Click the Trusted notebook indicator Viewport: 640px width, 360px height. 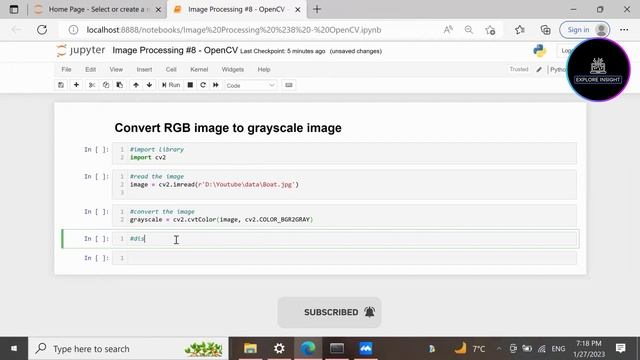pyautogui.click(x=519, y=69)
